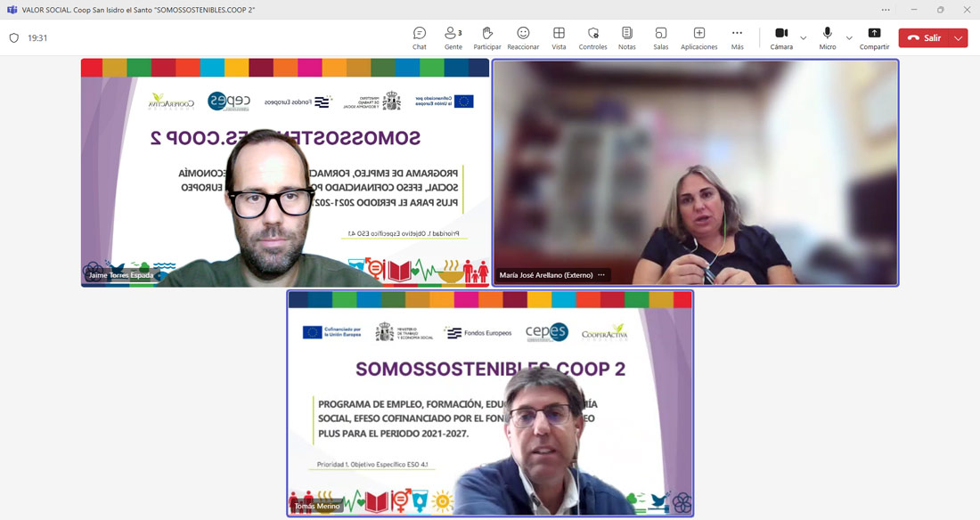Open meeting Notas
The width and height of the screenshot is (980, 520).
coord(627,38)
